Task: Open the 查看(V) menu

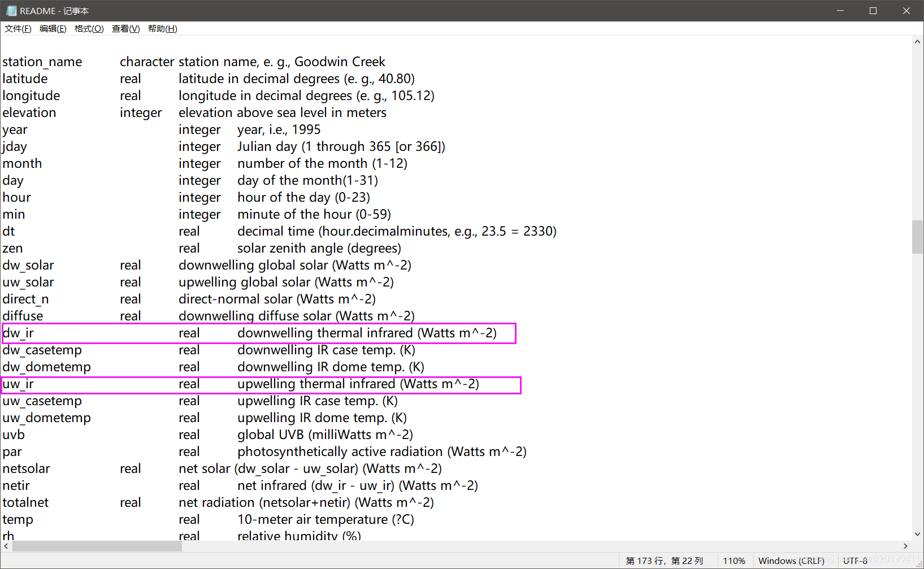Action: pyautogui.click(x=125, y=29)
